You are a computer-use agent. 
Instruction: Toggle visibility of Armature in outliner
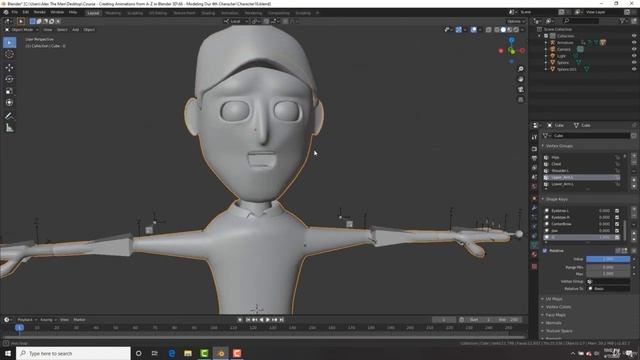click(634, 42)
